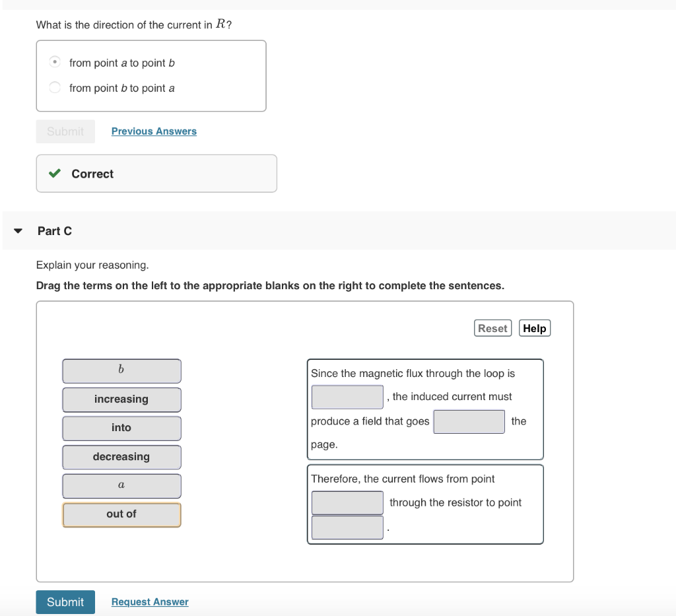Pick the 'into' term tile

click(121, 428)
